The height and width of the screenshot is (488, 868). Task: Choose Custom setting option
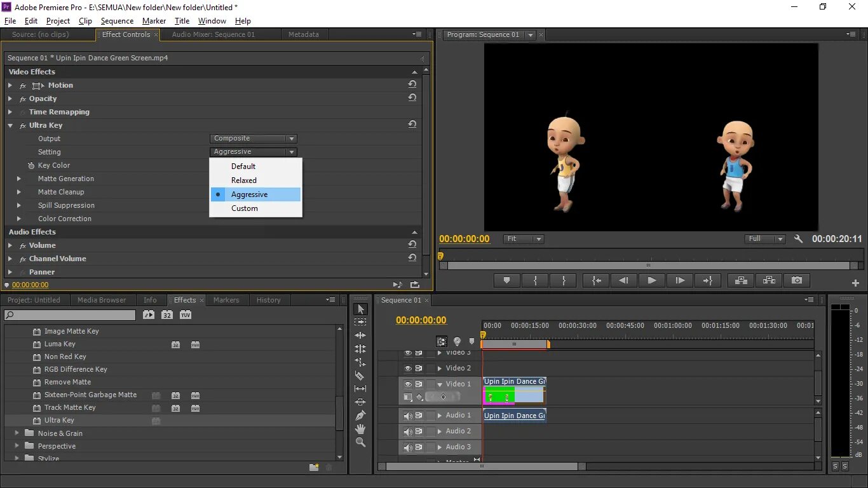click(x=255, y=208)
